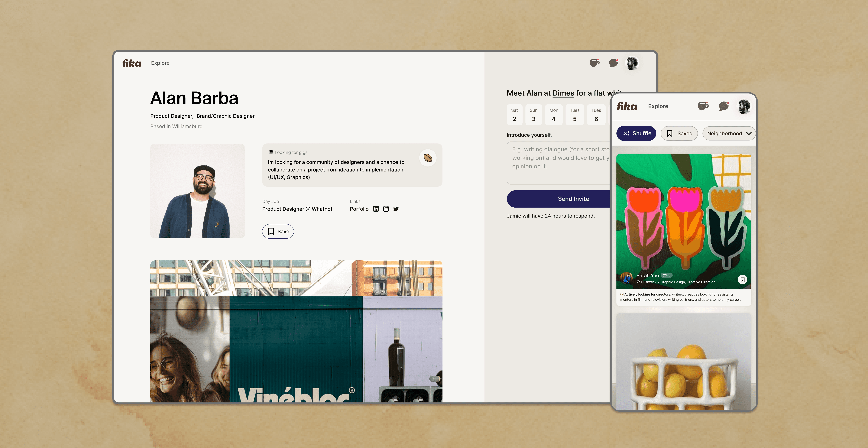Open the Dimes link
The width and height of the screenshot is (868, 448).
[x=563, y=93]
